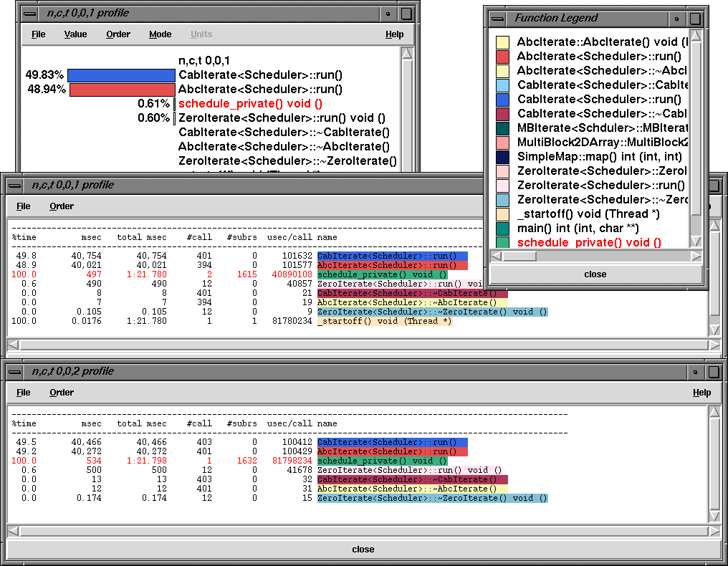728x566 pixels.
Task: Open Order menu in middle 0,0,1 text profile
Action: 62,206
